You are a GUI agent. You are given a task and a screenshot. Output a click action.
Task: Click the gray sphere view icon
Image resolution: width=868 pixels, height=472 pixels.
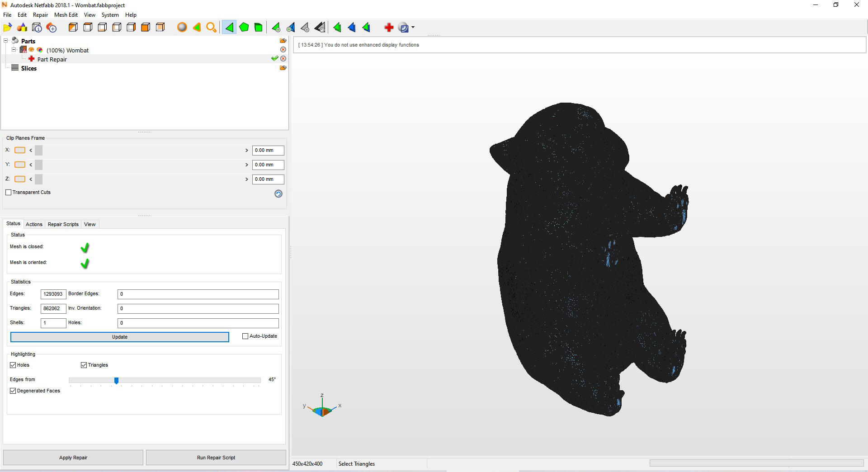[x=182, y=28]
